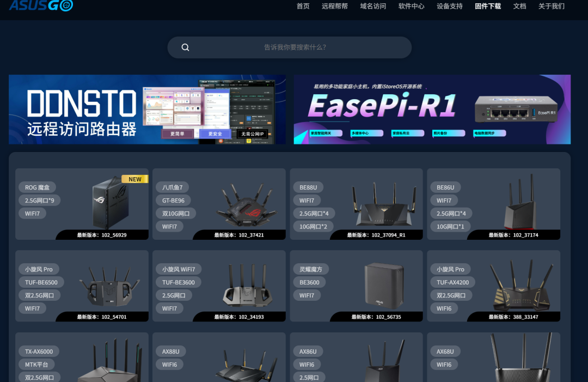Open the 文档 nav link

click(519, 6)
